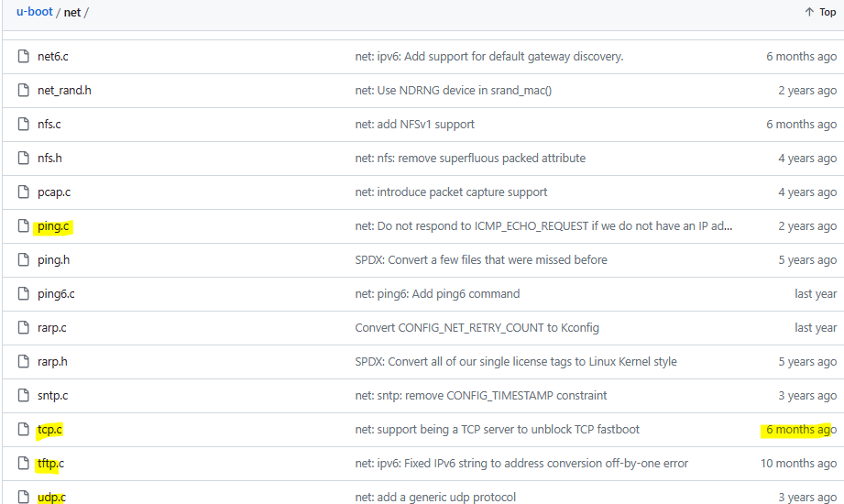Click the file icon beside ping.c
Screen dimensions: 844x504
(x=23, y=225)
